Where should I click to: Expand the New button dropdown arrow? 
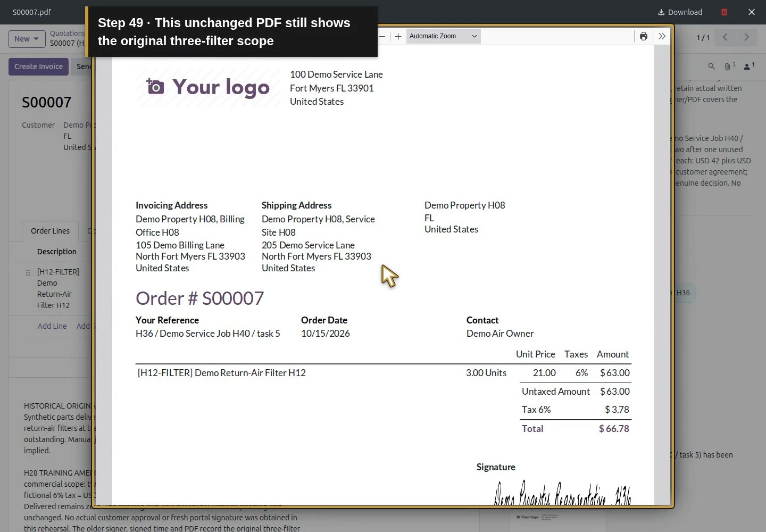(36, 39)
